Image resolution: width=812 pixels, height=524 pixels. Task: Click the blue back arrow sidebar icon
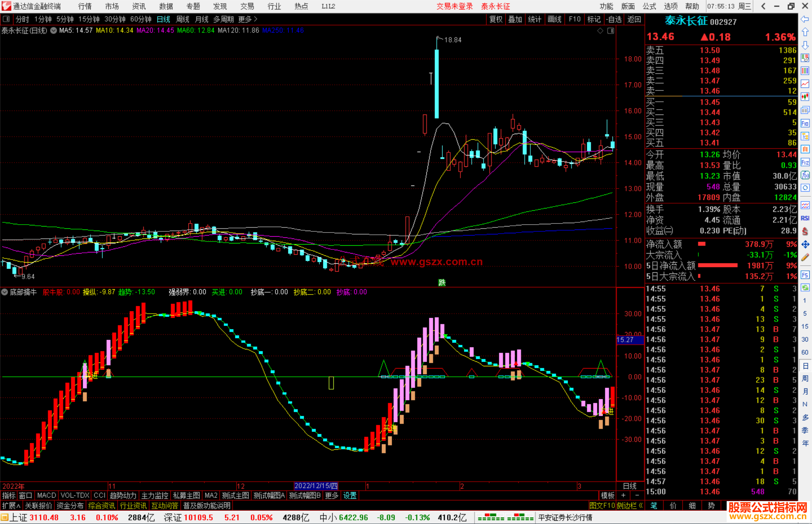805,19
